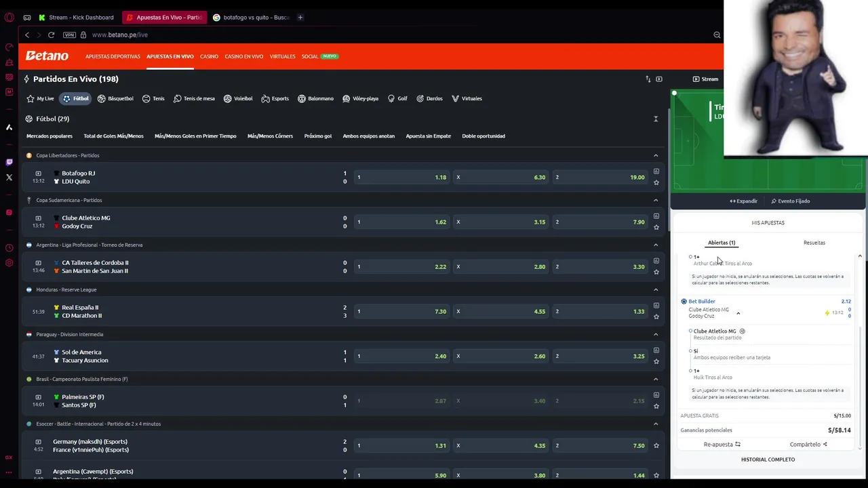Image resolution: width=868 pixels, height=488 pixels.
Task: Switch to the Stream - Kick Dashboard tab
Action: pyautogui.click(x=76, y=18)
